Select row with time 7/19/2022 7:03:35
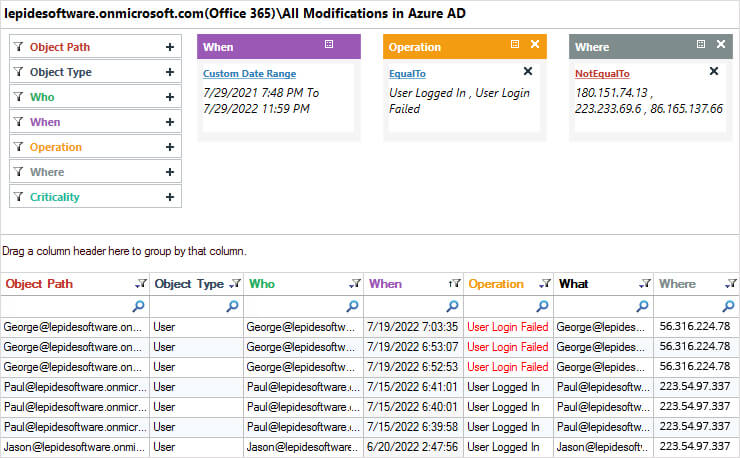The image size is (740, 458). 370,327
